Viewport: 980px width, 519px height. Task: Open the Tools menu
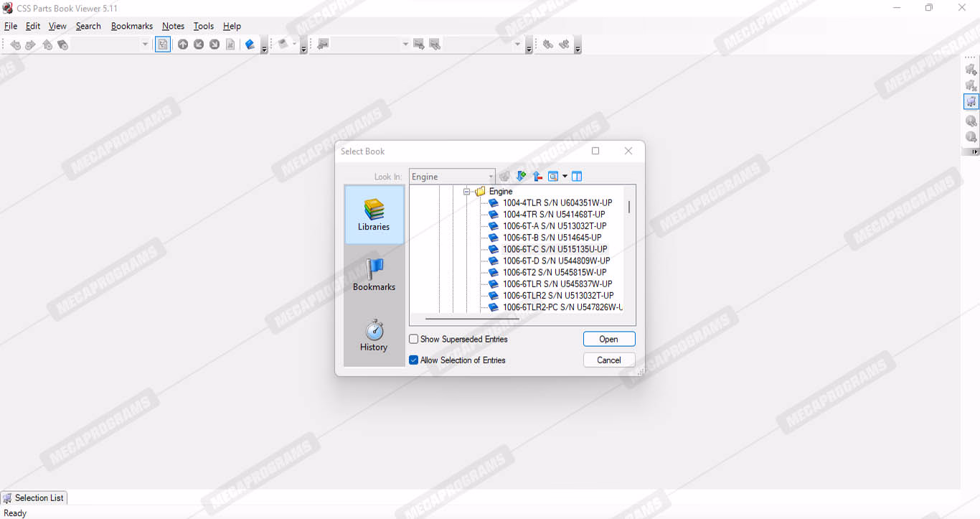(x=203, y=26)
